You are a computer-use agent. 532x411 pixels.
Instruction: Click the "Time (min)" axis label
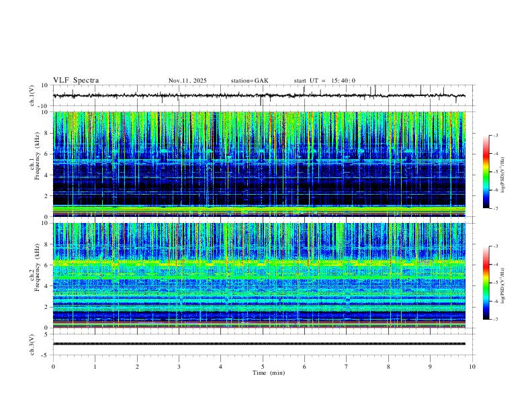pos(269,373)
